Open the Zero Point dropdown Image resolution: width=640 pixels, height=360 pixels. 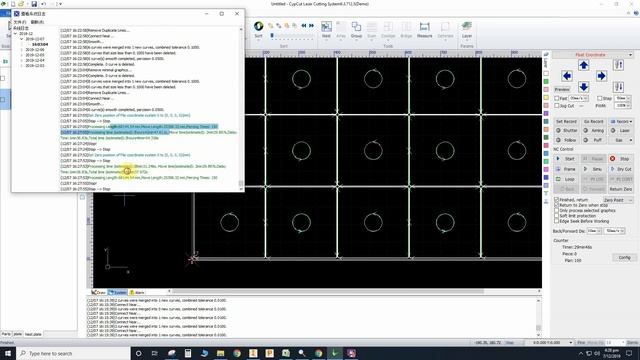pyautogui.click(x=618, y=200)
